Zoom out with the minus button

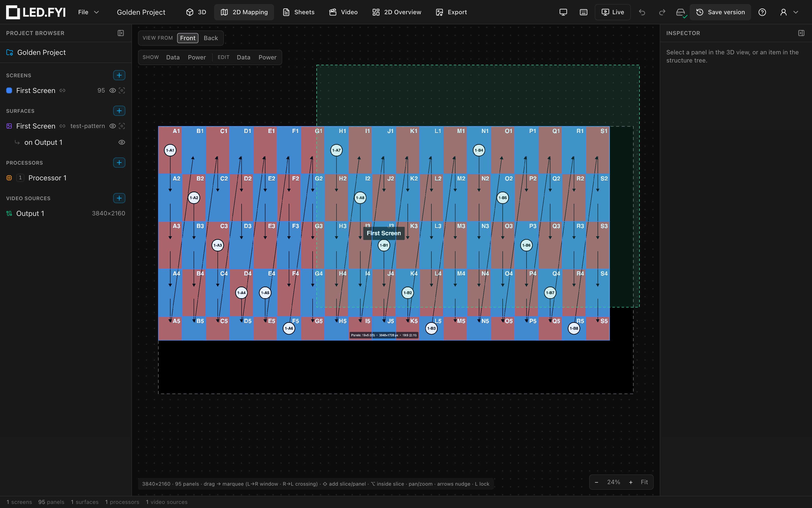click(597, 482)
